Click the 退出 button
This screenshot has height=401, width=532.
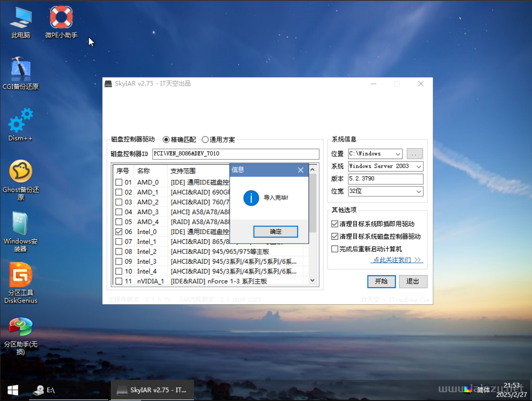[413, 281]
